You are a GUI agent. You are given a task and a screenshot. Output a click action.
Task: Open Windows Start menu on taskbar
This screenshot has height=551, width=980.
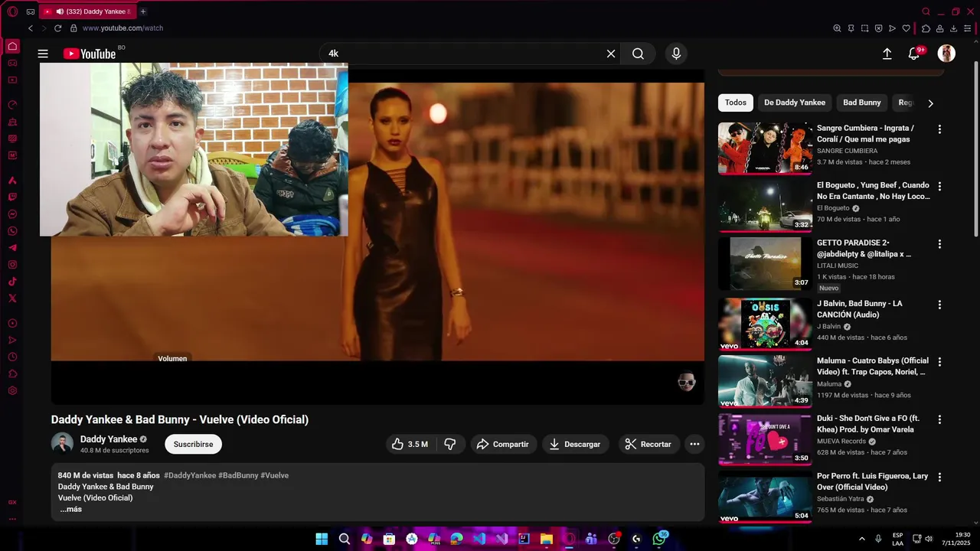click(322, 539)
